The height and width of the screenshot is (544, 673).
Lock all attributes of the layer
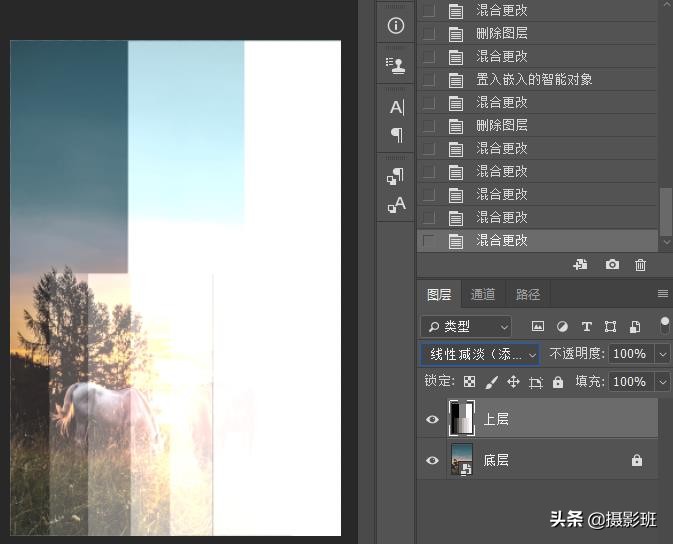coord(558,382)
